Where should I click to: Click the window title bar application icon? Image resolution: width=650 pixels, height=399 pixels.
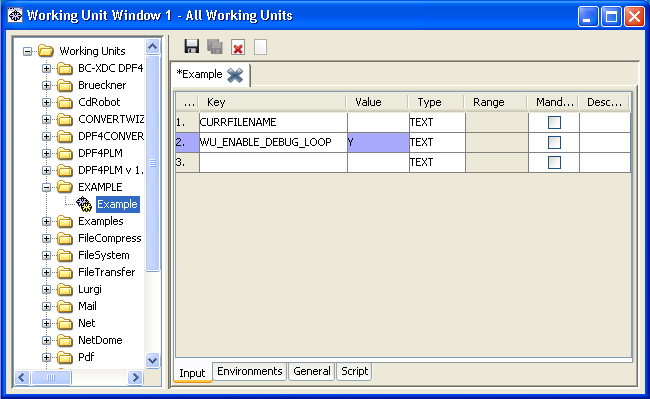coord(15,16)
